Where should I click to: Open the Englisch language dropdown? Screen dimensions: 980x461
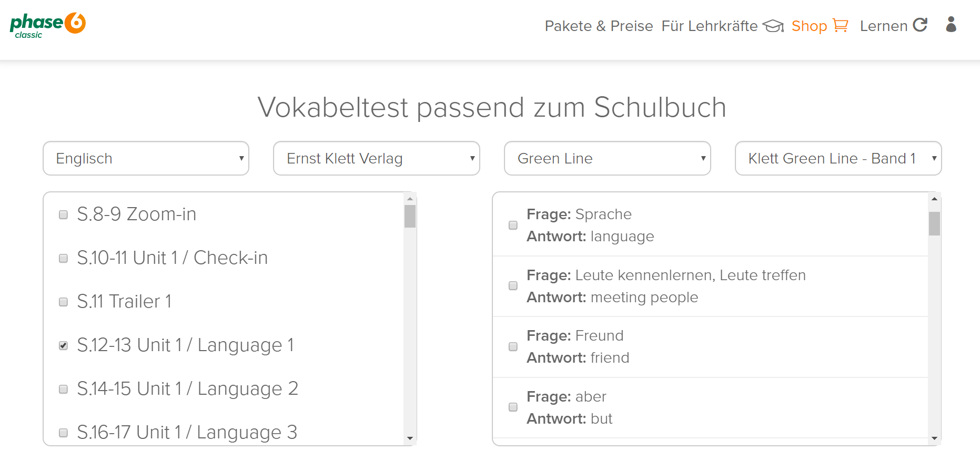click(x=146, y=158)
